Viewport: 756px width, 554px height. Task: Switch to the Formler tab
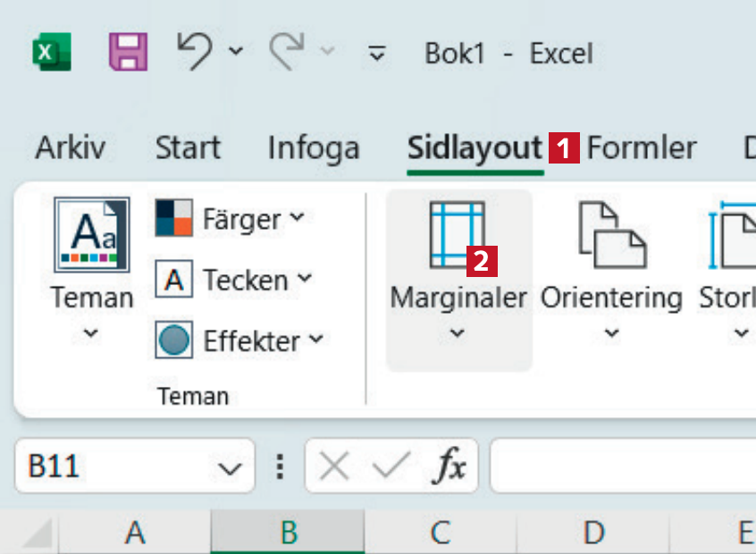[x=641, y=147]
